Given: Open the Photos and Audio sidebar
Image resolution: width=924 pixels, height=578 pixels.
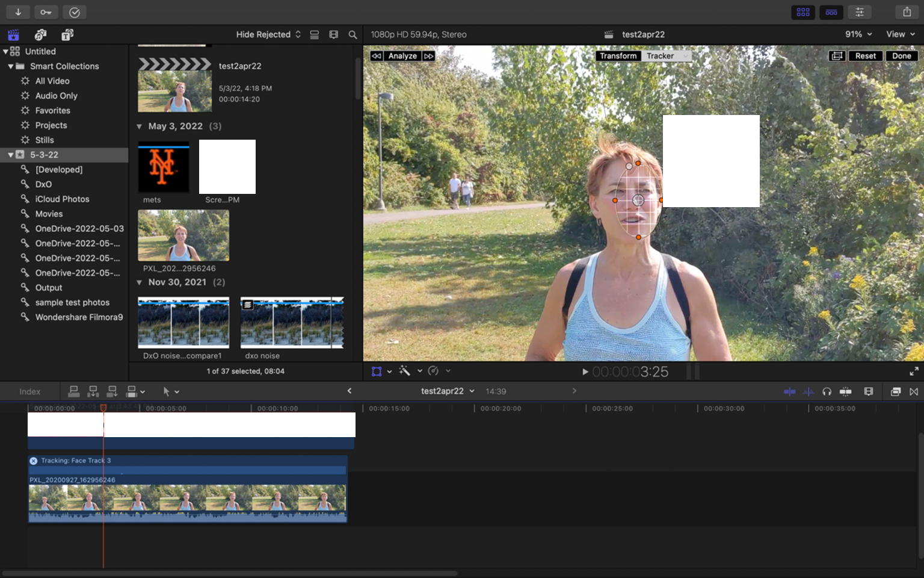Looking at the screenshot, I should coord(40,35).
